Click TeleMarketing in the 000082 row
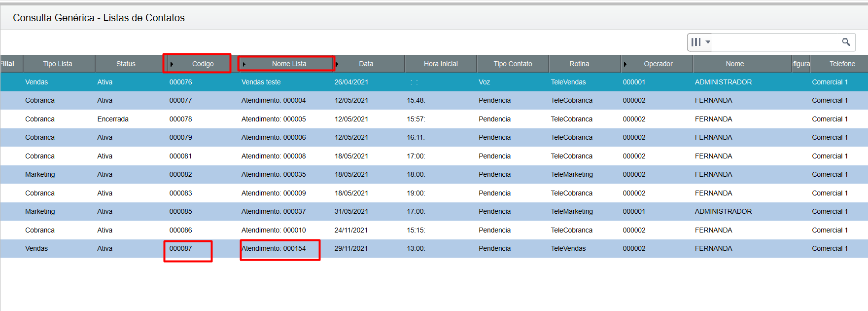 click(572, 174)
